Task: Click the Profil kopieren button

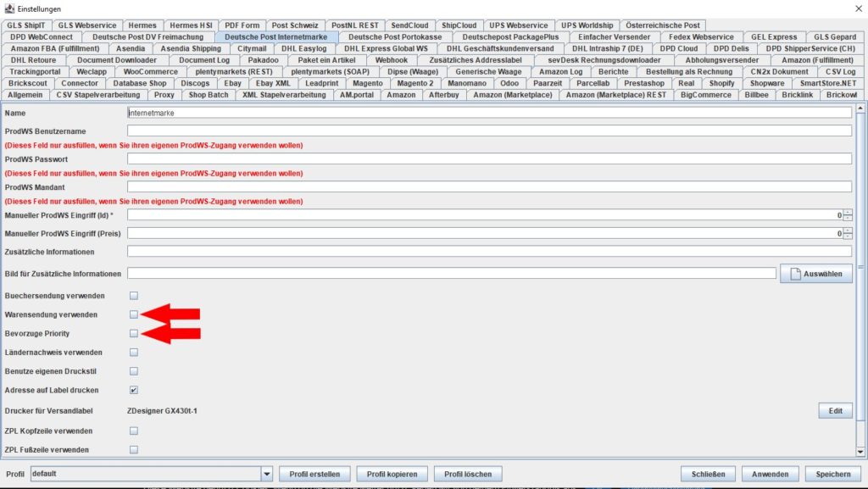Action: 392,474
